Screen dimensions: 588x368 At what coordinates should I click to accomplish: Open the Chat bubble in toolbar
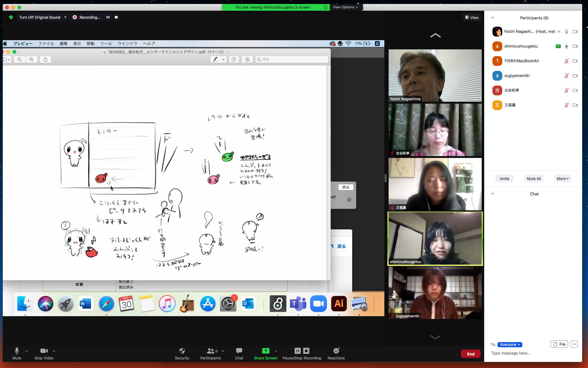239,351
